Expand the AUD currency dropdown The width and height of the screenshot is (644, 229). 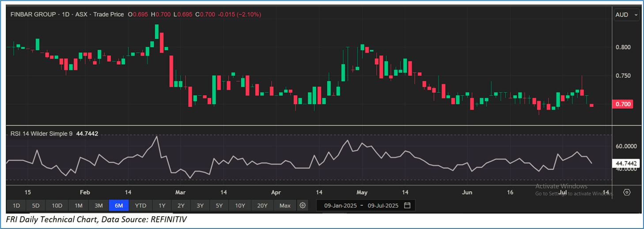click(626, 15)
